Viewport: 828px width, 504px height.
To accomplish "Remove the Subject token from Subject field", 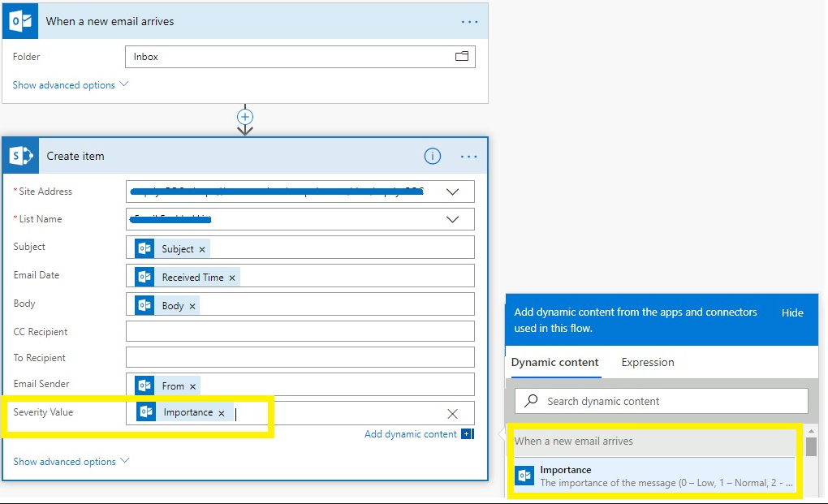I will 202,250.
